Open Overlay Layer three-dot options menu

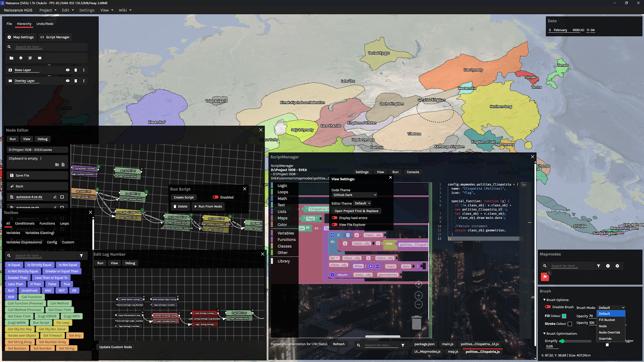[x=84, y=81]
